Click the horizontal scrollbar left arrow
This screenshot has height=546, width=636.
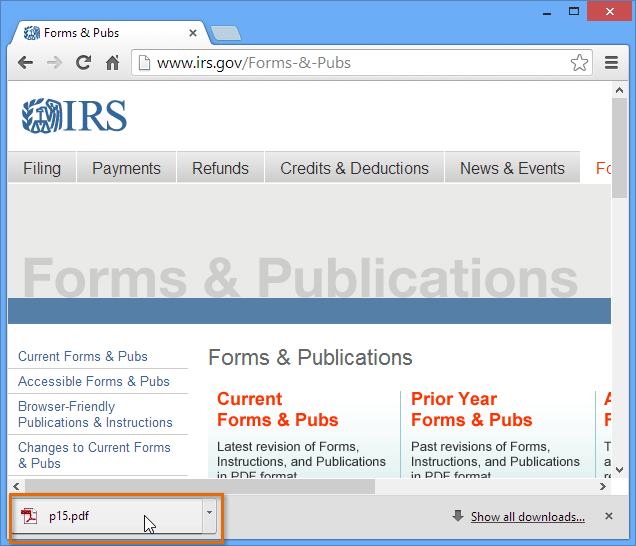pos(16,486)
